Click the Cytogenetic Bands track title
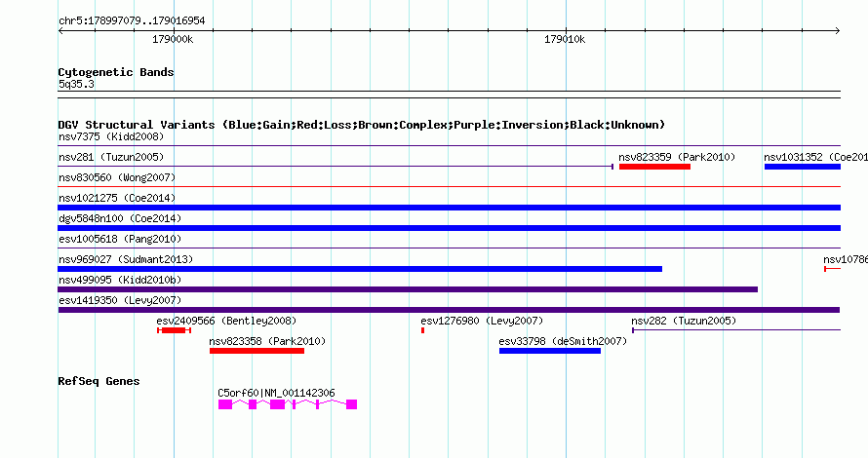Viewport: 868px width, 458px height. coord(116,72)
